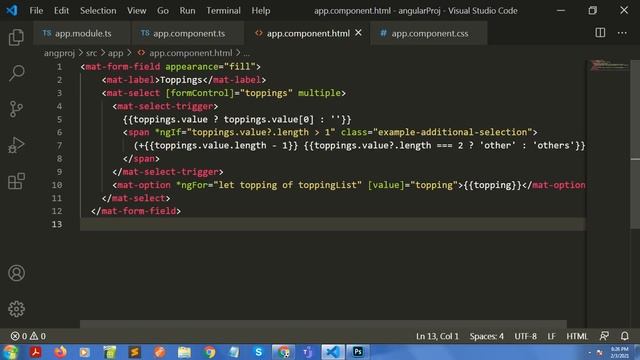The image size is (640, 360).
Task: Click the system clock in taskbar
Action: click(620, 352)
